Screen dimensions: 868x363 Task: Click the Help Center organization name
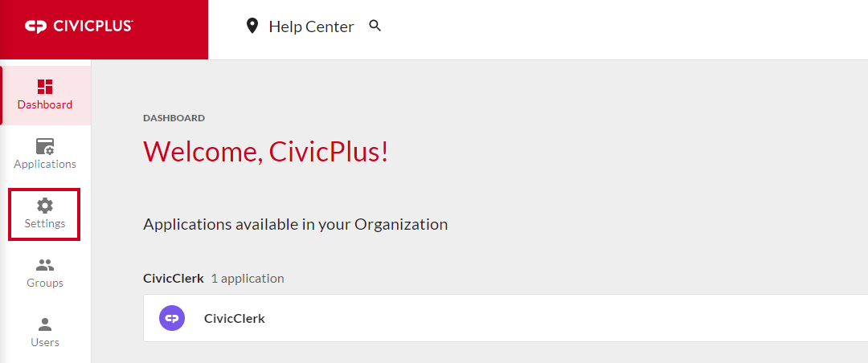[x=311, y=27]
